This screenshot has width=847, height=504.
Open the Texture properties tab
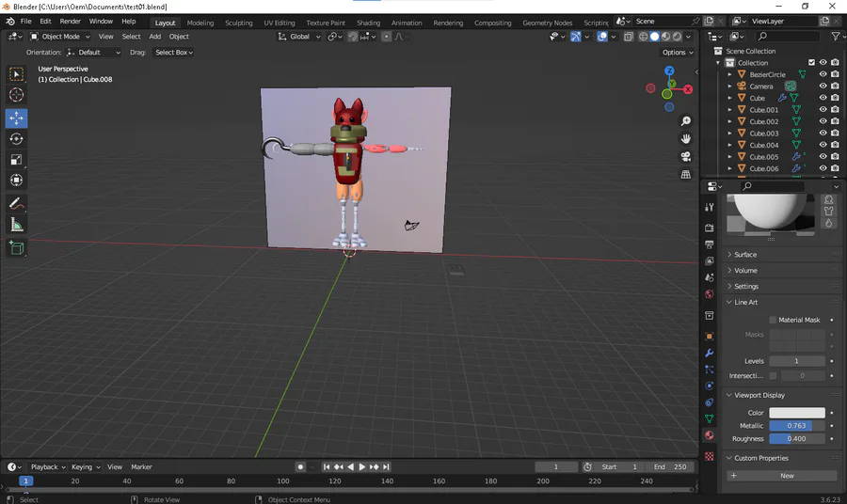tap(710, 456)
